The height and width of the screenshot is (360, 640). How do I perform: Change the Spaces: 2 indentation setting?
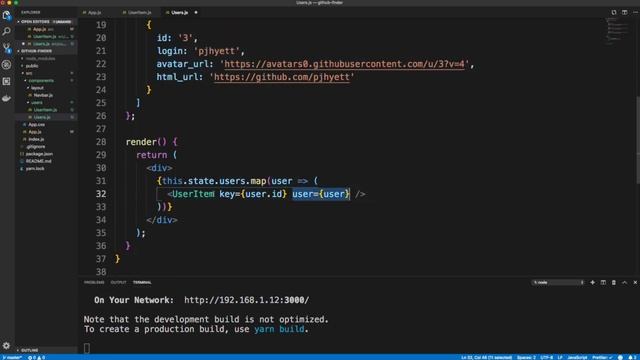[x=526, y=357]
